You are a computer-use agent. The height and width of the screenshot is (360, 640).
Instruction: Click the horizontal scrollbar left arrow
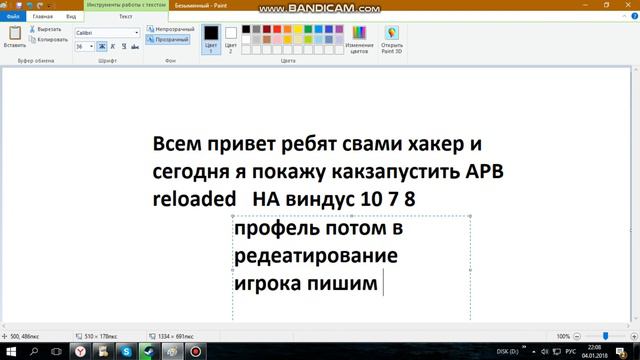[x=4, y=326]
